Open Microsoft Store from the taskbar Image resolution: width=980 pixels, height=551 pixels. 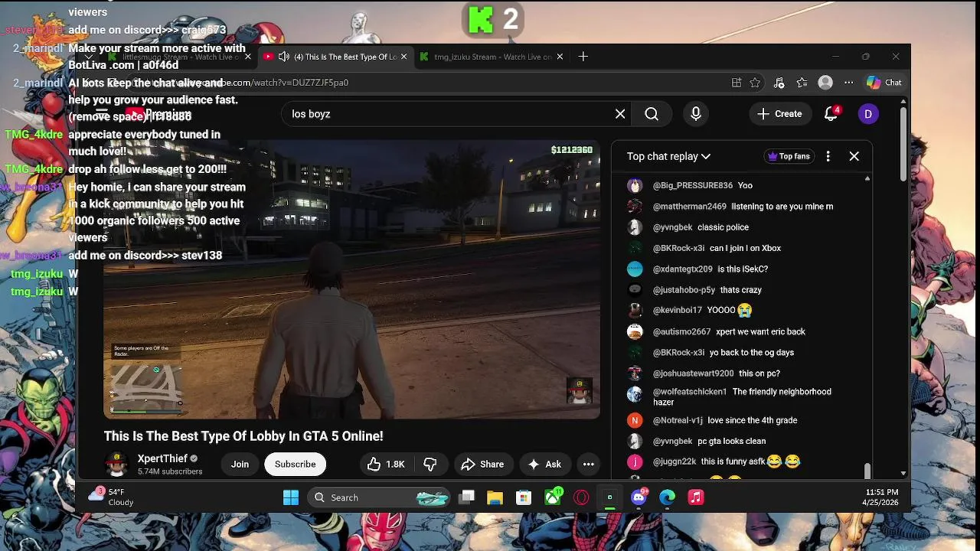(524, 497)
